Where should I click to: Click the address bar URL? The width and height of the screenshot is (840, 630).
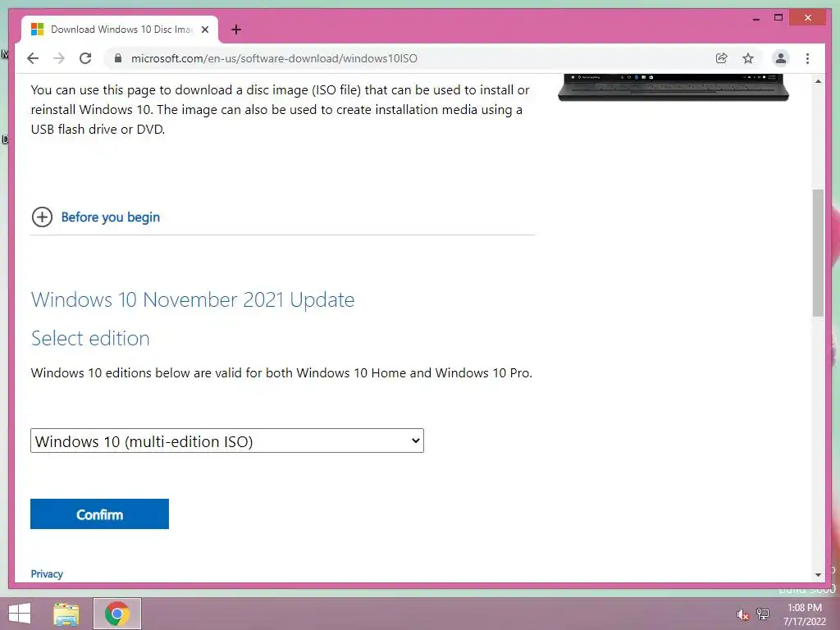pos(274,58)
